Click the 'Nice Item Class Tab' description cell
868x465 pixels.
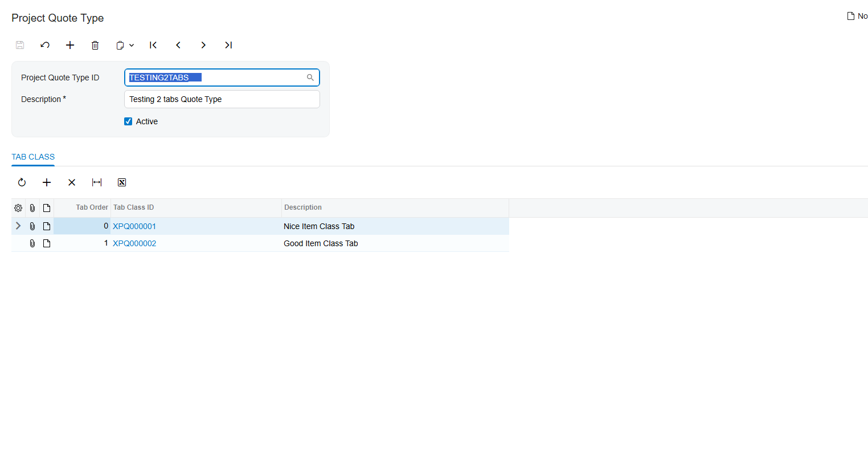395,226
